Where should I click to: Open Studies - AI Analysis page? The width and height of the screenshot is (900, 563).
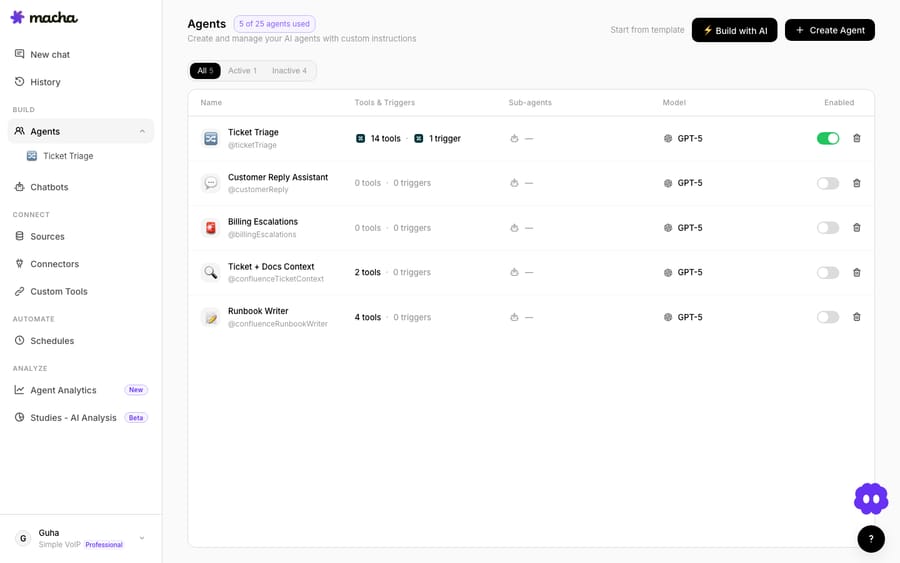pos(81,418)
